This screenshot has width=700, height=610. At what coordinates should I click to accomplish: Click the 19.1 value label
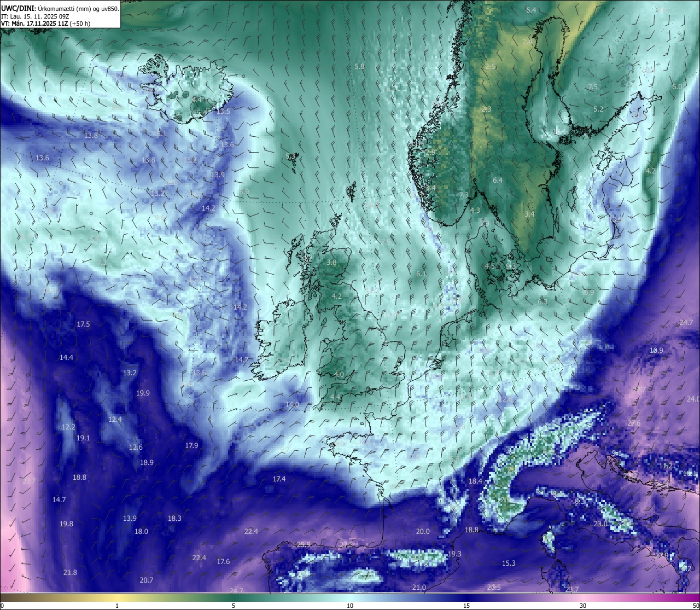click(x=83, y=438)
